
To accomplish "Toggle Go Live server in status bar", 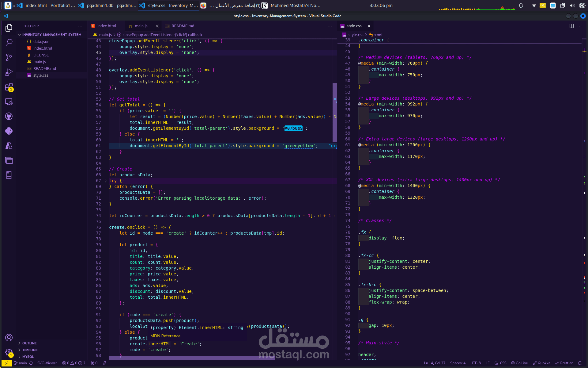I will 519,363.
